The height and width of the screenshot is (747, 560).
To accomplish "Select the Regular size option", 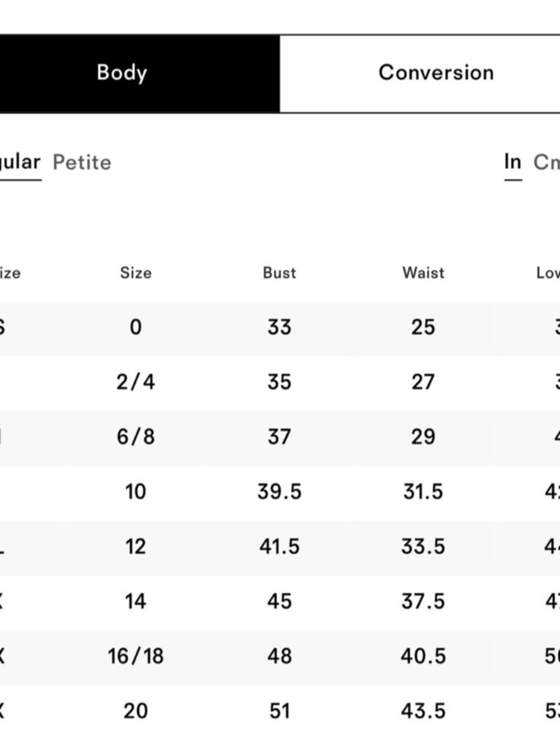I will point(20,162).
